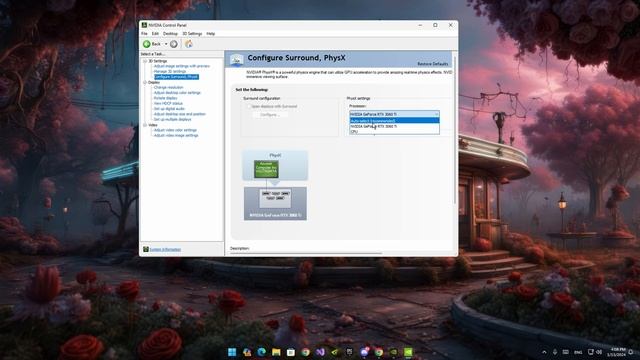The image size is (640, 360).
Task: Open Adjust video image settings
Action: pos(176,135)
